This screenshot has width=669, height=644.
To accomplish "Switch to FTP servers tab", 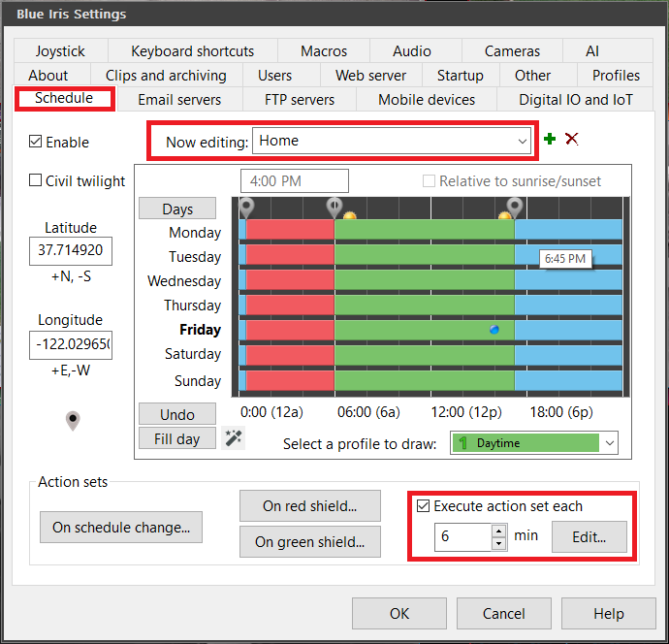I will click(x=300, y=100).
